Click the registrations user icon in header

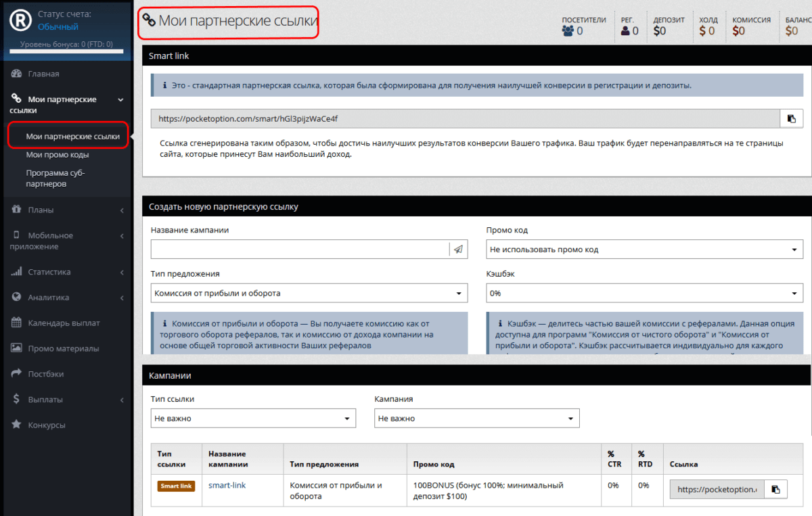625,31
